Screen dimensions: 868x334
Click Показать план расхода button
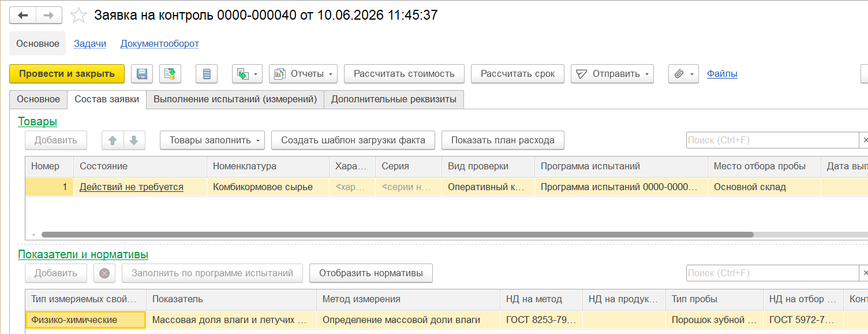coord(503,140)
